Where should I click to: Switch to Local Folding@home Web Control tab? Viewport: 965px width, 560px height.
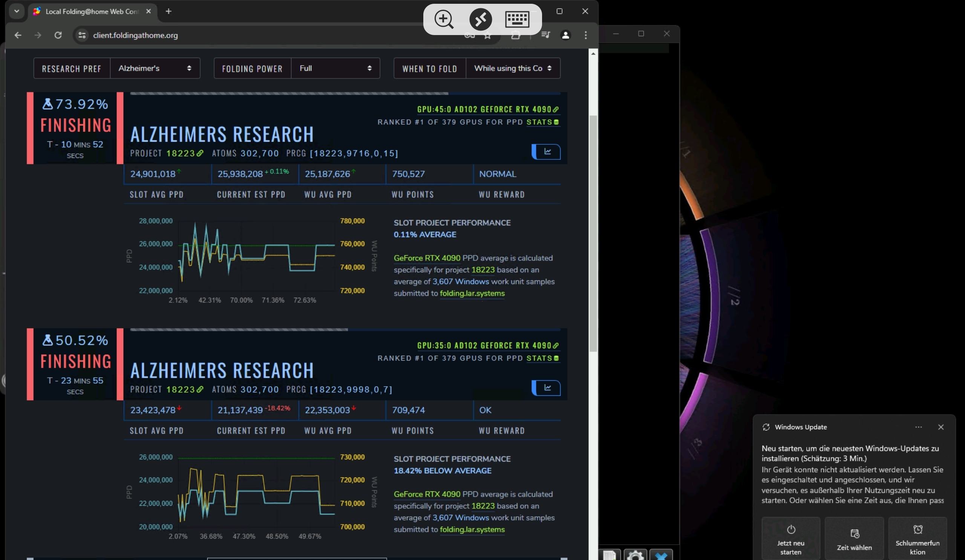coord(91,11)
